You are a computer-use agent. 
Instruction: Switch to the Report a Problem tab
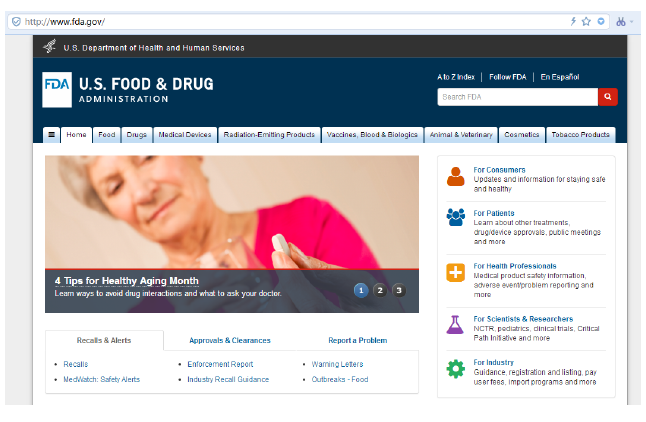click(x=358, y=340)
